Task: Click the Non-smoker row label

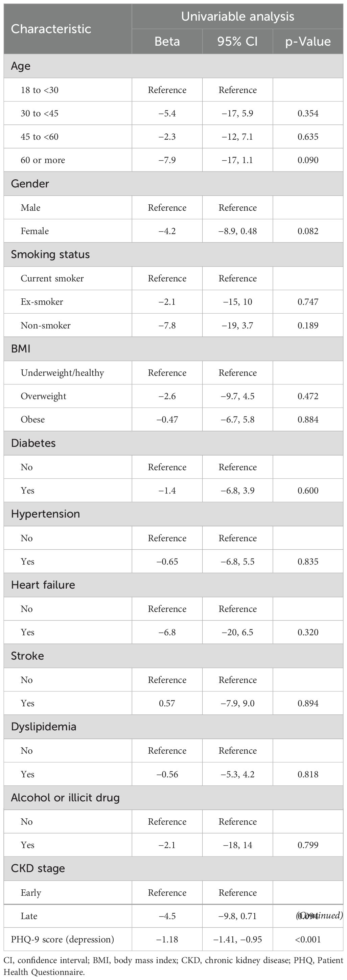Action: coord(45,325)
